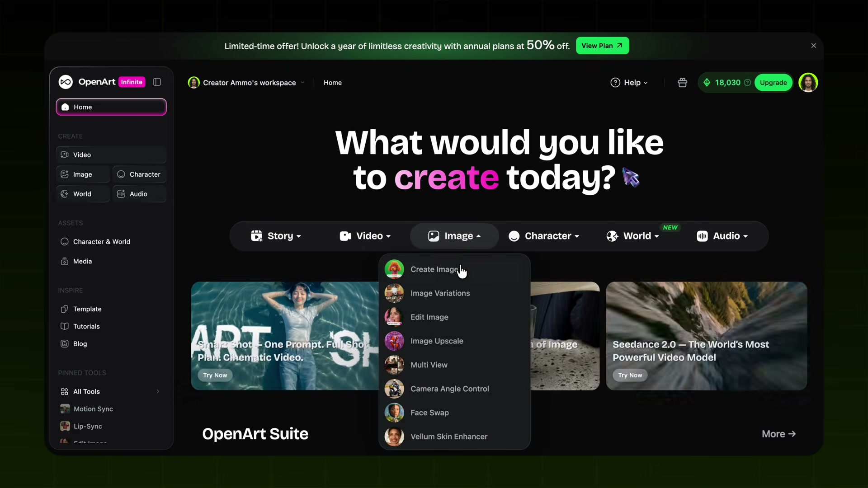The image size is (868, 488).
Task: Open the Creator Ammo's workspace switcher
Action: coord(246,83)
